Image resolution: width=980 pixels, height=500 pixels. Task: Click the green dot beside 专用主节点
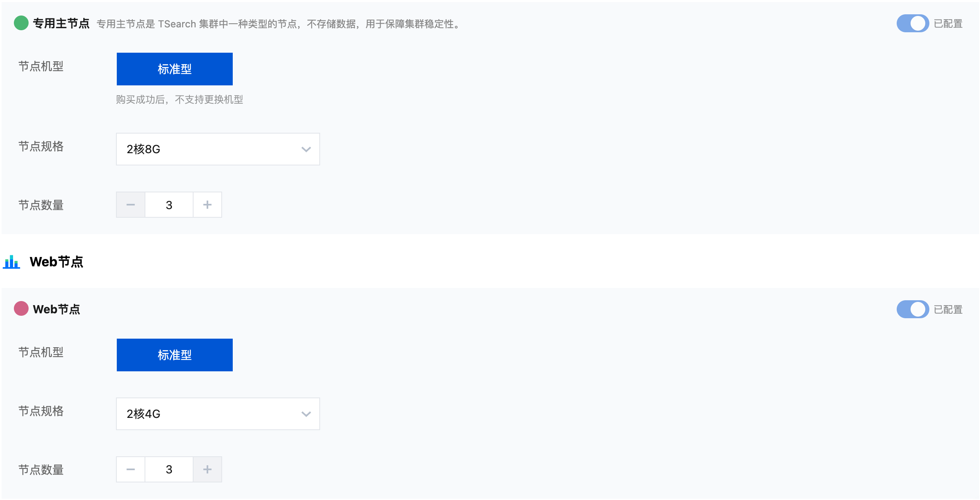pyautogui.click(x=21, y=23)
